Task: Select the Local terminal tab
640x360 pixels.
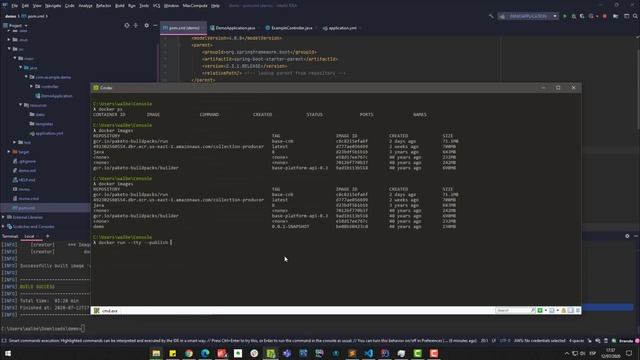Action: pyautogui.click(x=29, y=236)
